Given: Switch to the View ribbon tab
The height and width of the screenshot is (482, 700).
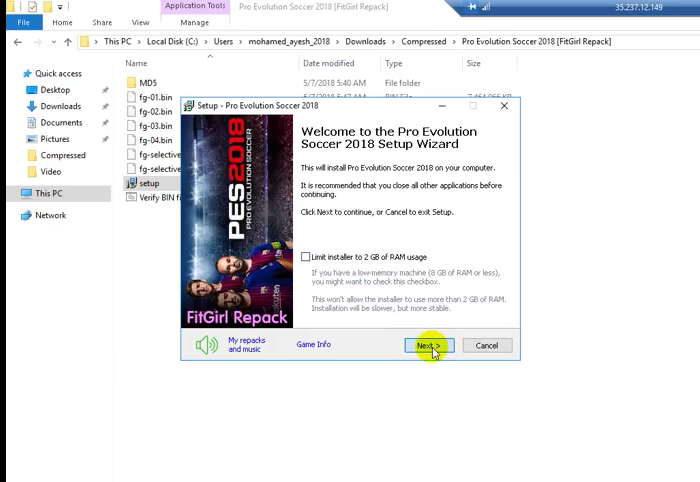Looking at the screenshot, I should (x=140, y=22).
